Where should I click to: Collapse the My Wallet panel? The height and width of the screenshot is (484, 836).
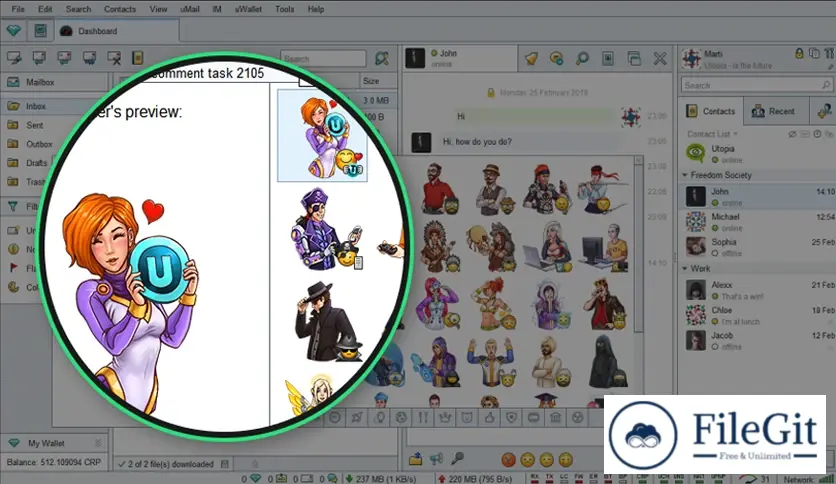click(98, 443)
